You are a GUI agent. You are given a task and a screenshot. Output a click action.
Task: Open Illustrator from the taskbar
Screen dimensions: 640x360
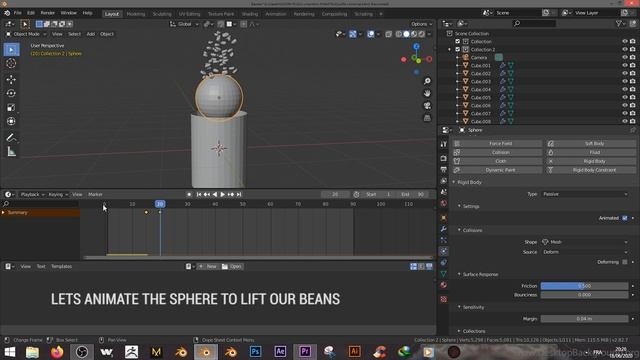354,352
